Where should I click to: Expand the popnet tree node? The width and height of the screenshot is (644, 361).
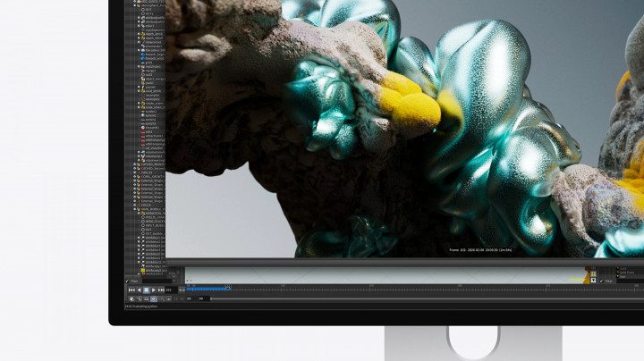pos(139,87)
